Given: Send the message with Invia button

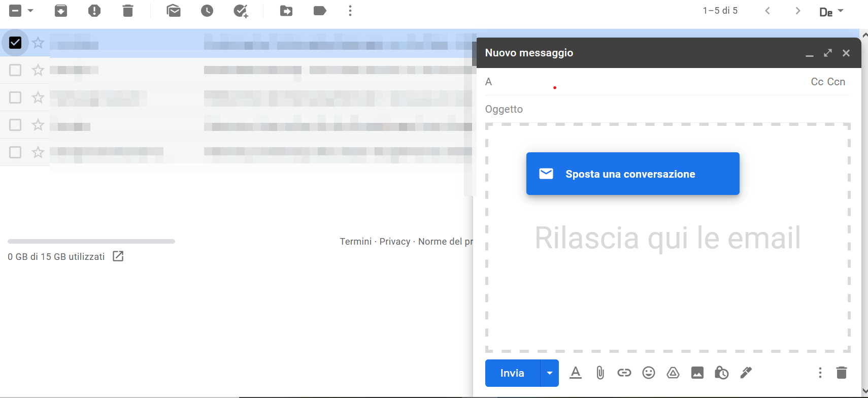Looking at the screenshot, I should [512, 373].
